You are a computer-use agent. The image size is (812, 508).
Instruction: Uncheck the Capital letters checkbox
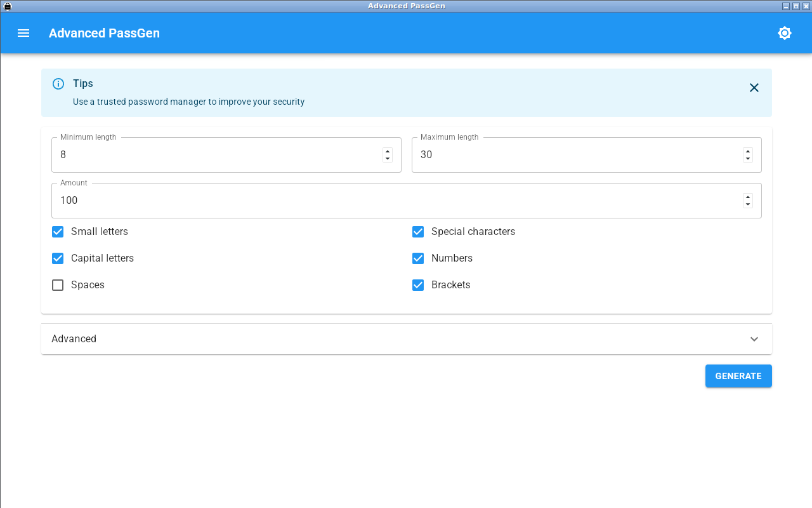tap(58, 258)
